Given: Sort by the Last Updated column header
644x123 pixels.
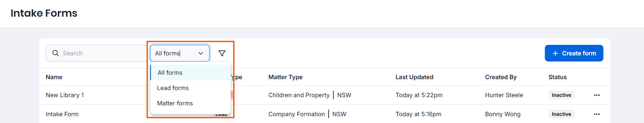Looking at the screenshot, I should point(414,77).
